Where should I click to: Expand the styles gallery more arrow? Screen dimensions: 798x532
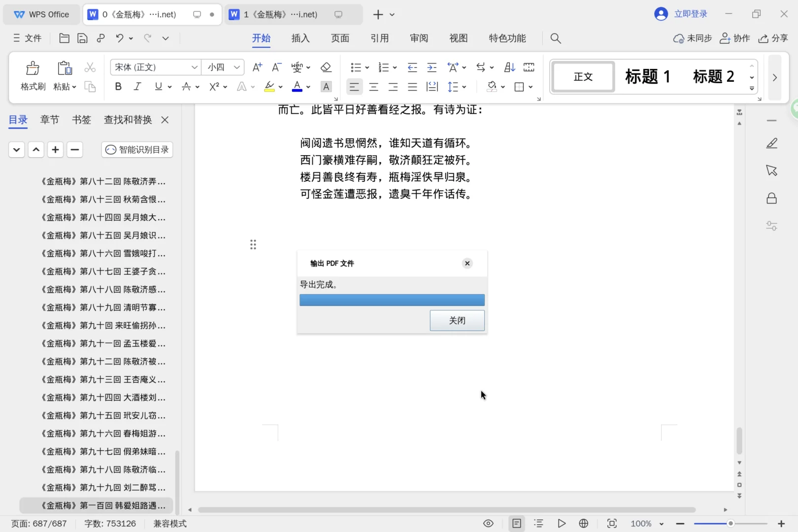coord(752,88)
